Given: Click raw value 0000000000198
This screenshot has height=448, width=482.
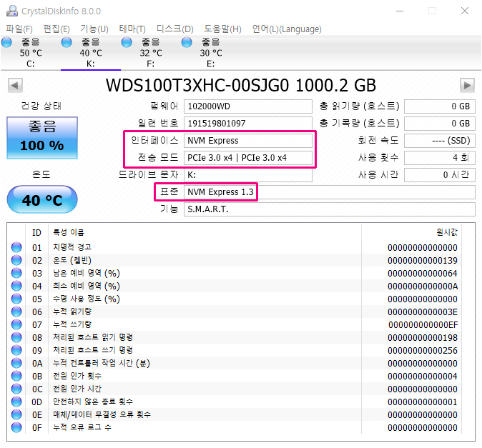Looking at the screenshot, I should (x=423, y=338).
